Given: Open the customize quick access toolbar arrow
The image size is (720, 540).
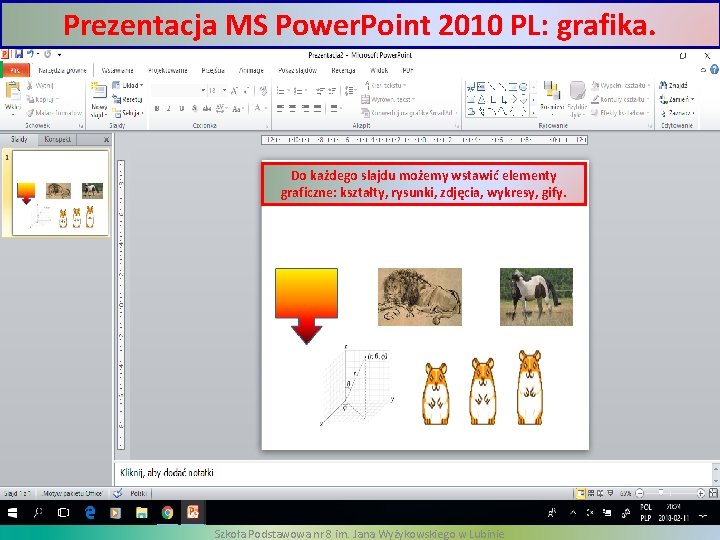Looking at the screenshot, I should click(x=60, y=55).
